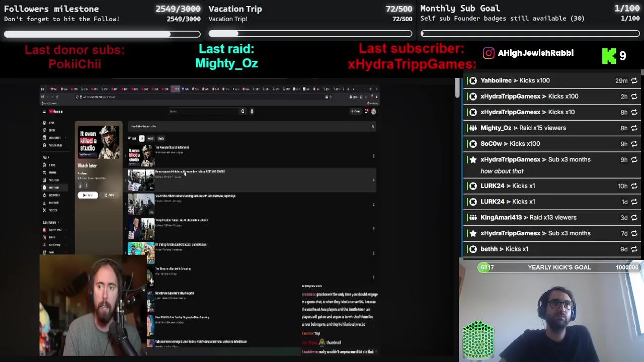The image size is (644, 362).
Task: Start voice search with the microphone icon
Action: 252,111
